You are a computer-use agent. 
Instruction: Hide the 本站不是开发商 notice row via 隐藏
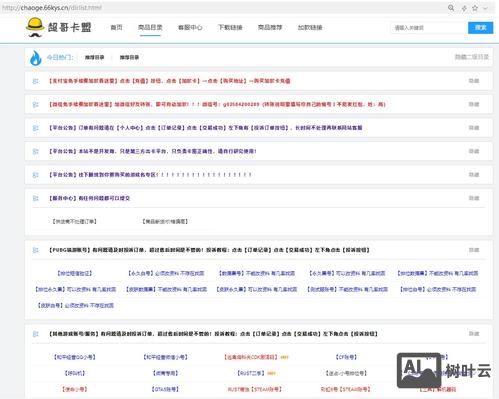point(474,151)
